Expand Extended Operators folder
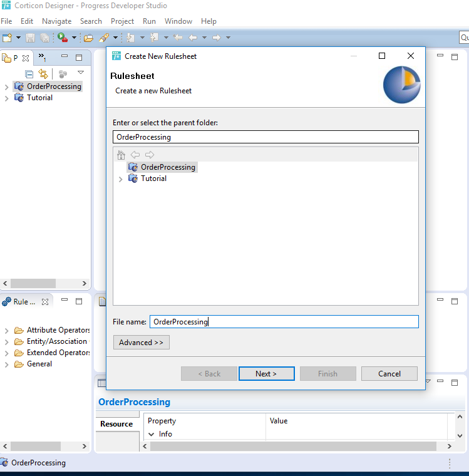Screen dimensions: 469x476 click(6, 353)
